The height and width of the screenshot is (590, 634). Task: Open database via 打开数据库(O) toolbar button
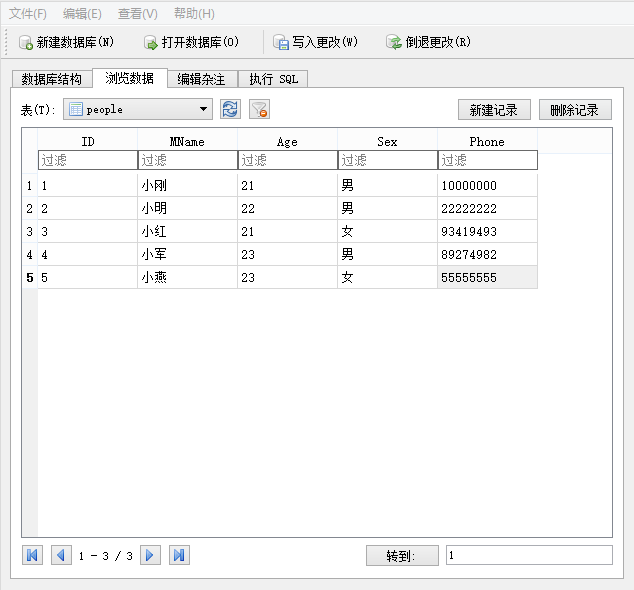[191, 42]
